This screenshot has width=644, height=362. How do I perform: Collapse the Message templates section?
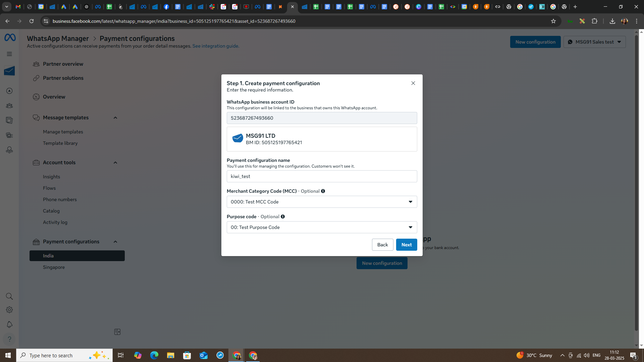115,118
